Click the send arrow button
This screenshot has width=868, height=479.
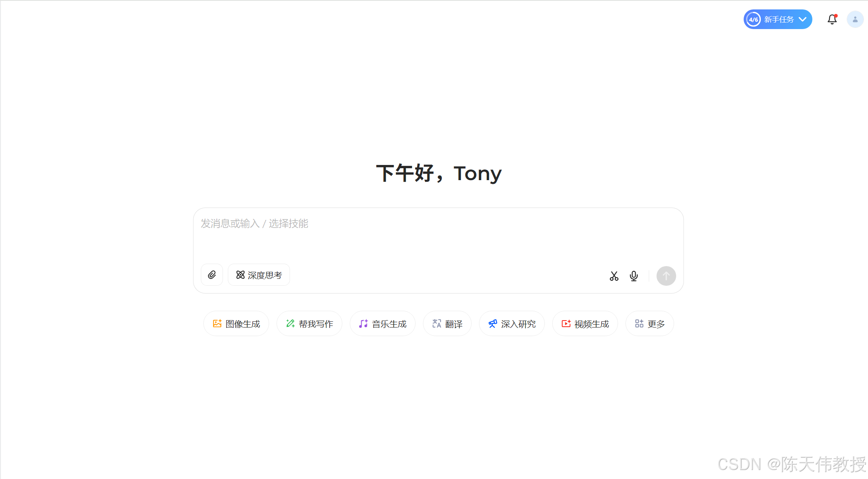666,276
